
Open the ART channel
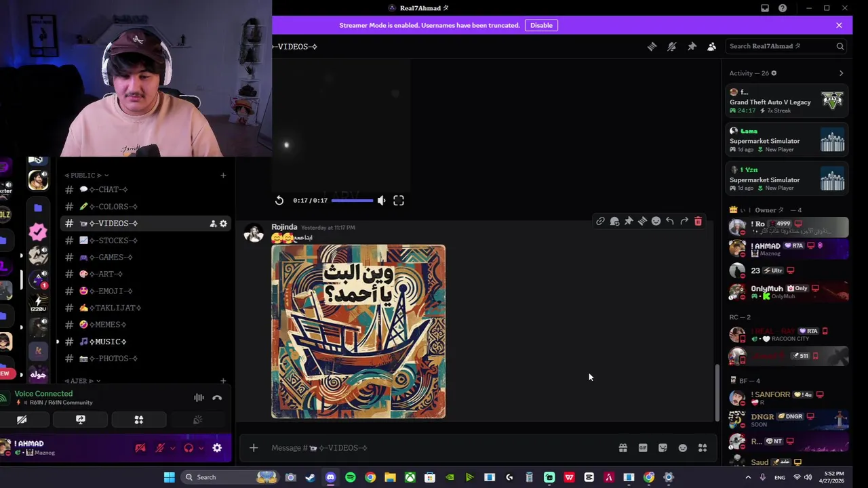click(x=146, y=274)
